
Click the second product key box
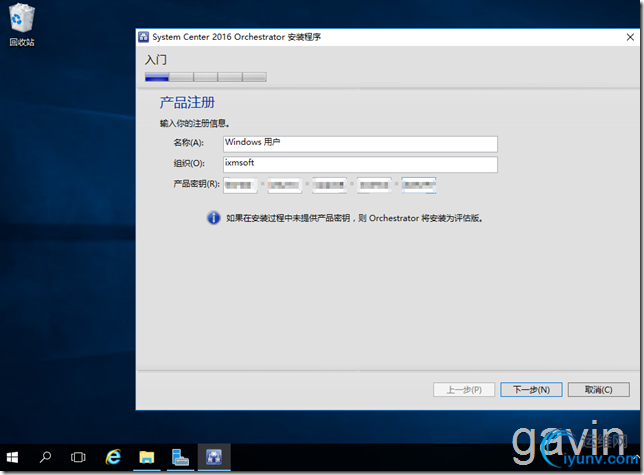pos(285,185)
